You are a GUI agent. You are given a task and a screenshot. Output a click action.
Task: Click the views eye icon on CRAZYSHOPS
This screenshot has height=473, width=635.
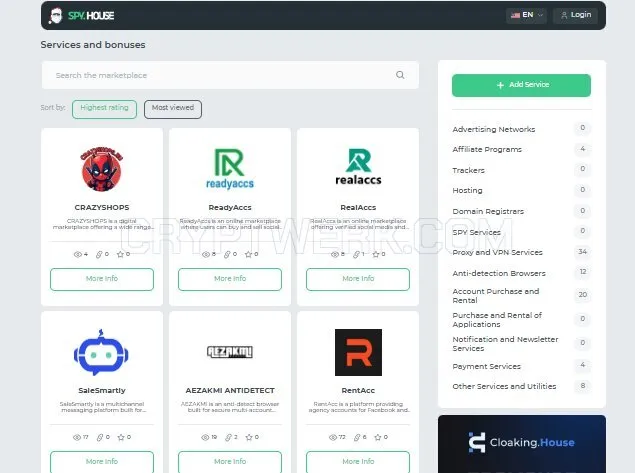coord(77,254)
